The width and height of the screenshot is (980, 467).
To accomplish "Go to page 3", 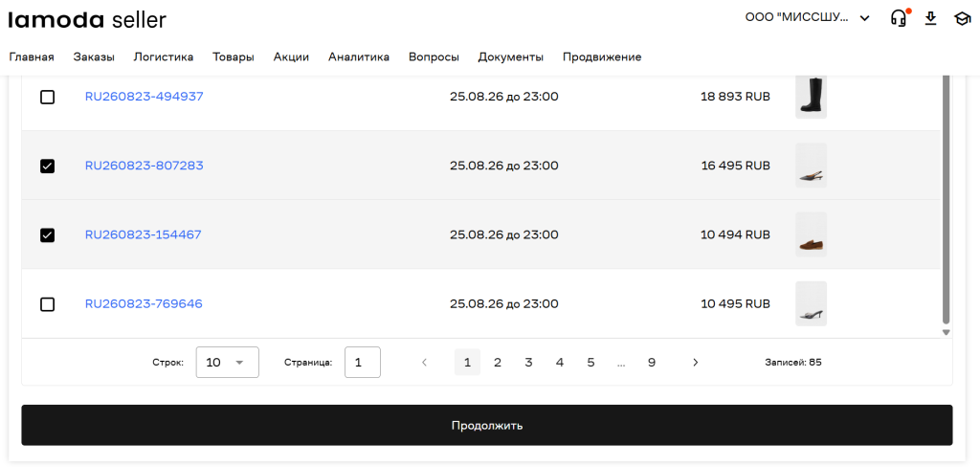I will (x=528, y=363).
